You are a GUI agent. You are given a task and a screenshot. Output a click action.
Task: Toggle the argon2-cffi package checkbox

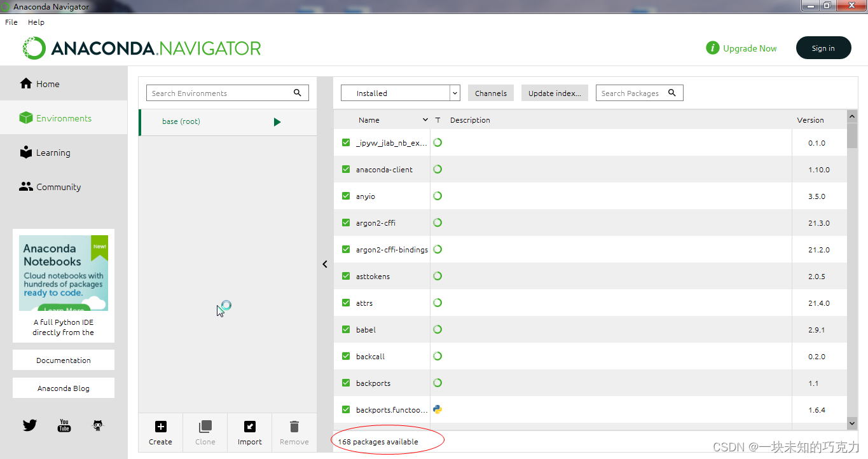pos(346,223)
